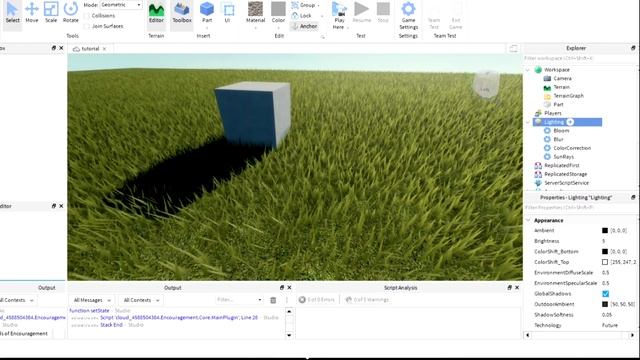Click the Team Test icon
This screenshot has width=640, height=360.
[x=434, y=16]
